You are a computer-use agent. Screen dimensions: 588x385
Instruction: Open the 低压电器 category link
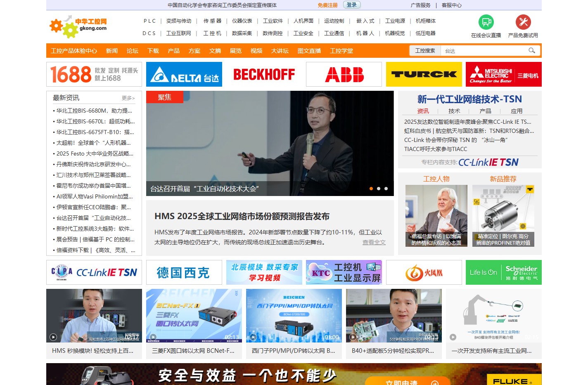point(426,33)
